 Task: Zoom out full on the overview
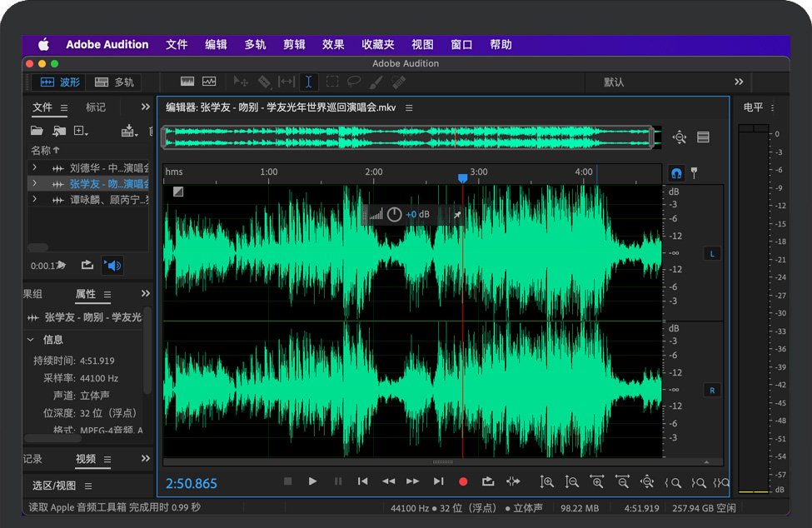coord(680,137)
